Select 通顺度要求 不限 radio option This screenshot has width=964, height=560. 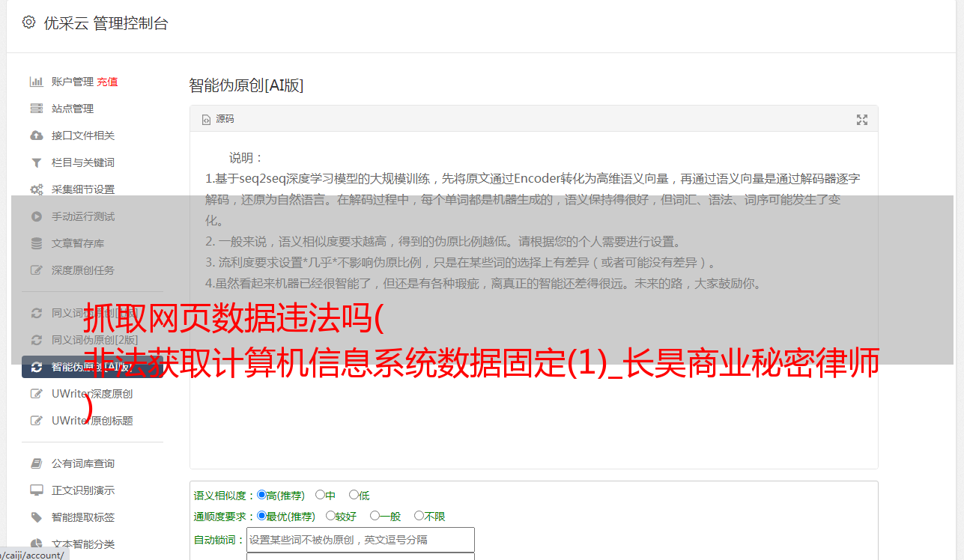click(419, 516)
